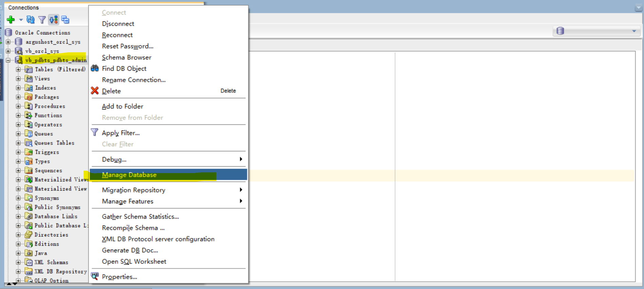Switch to the Connections panel tab
Screen dimensions: 644x289
coord(23,7)
